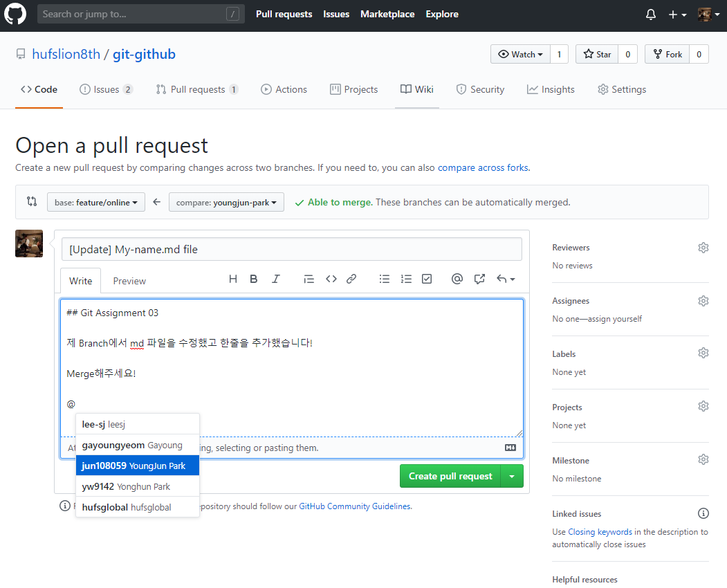The image size is (727, 588).
Task: Open Closing keywords link
Action: pyautogui.click(x=600, y=532)
